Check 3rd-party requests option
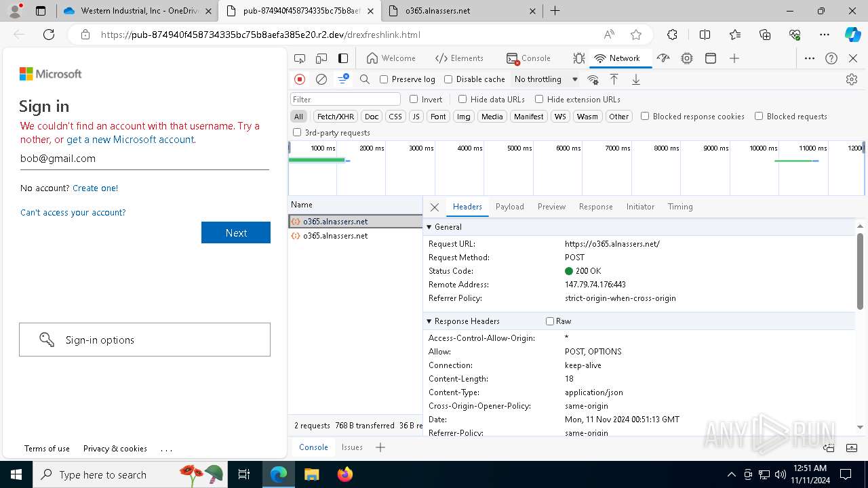 point(297,132)
